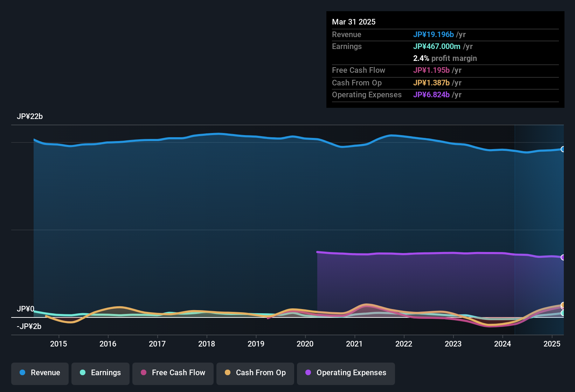Click the pink dot in Free Cash Flow legend

[x=144, y=372]
